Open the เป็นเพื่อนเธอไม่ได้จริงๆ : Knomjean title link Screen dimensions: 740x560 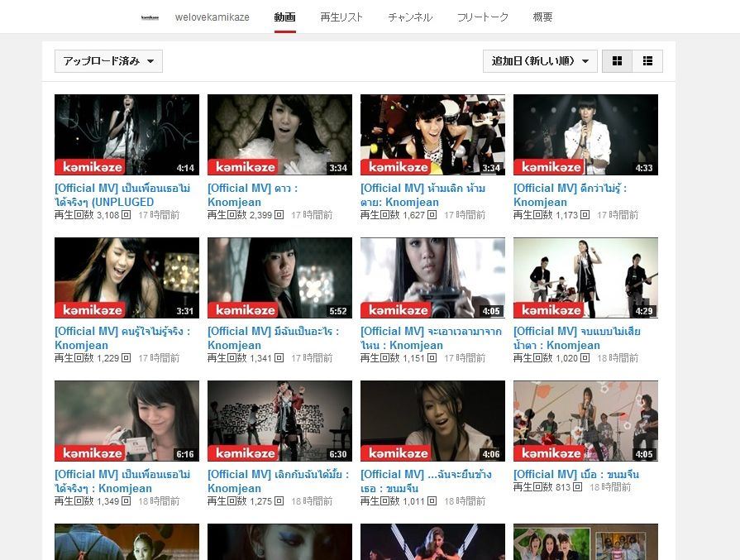pos(122,481)
